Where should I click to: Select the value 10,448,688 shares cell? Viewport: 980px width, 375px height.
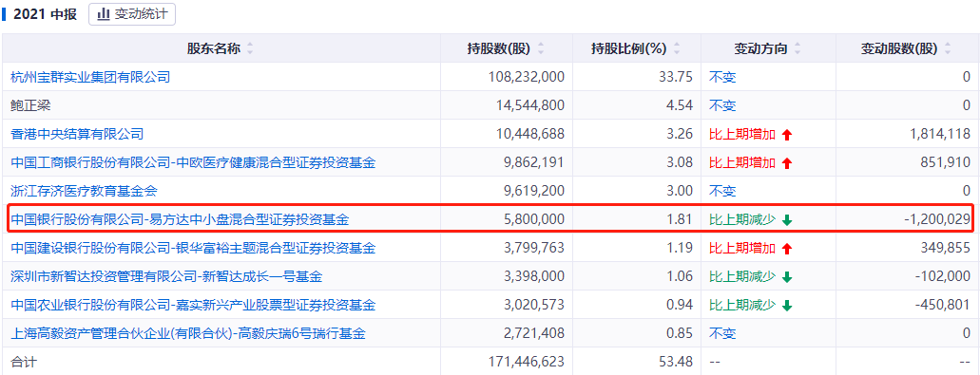(x=530, y=134)
